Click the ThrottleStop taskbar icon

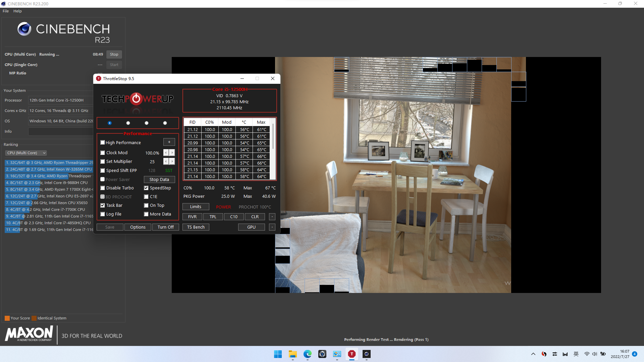pyautogui.click(x=352, y=354)
